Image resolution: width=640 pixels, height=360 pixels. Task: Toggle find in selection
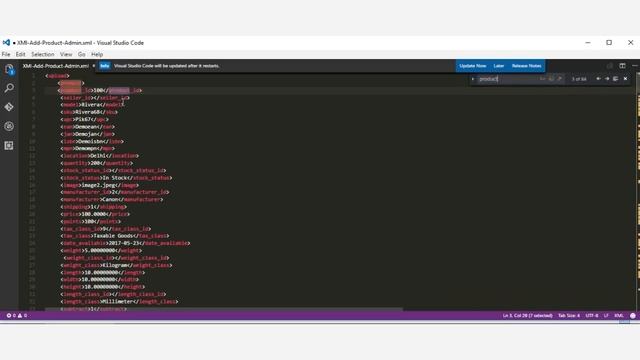click(x=616, y=79)
